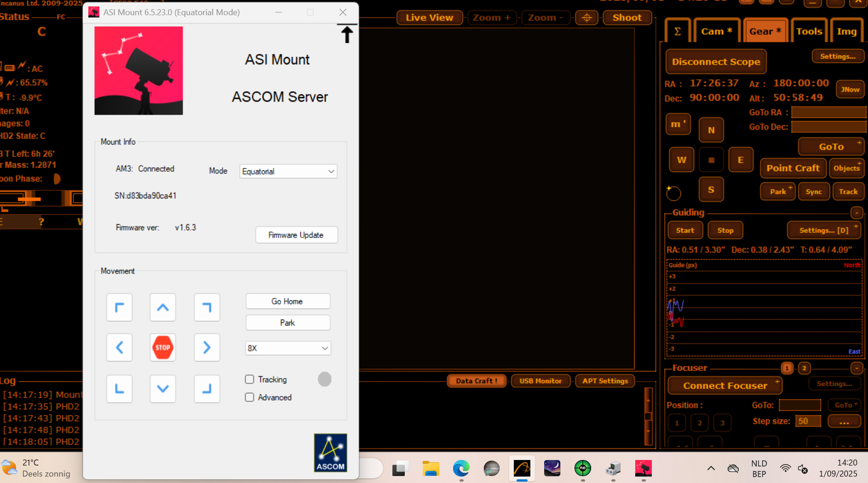The height and width of the screenshot is (483, 868).
Task: Click the red STOP movement button
Action: coord(163,347)
